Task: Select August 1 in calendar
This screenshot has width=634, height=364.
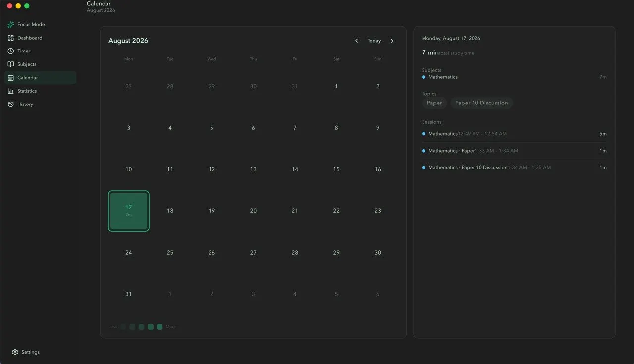Action: tap(336, 86)
